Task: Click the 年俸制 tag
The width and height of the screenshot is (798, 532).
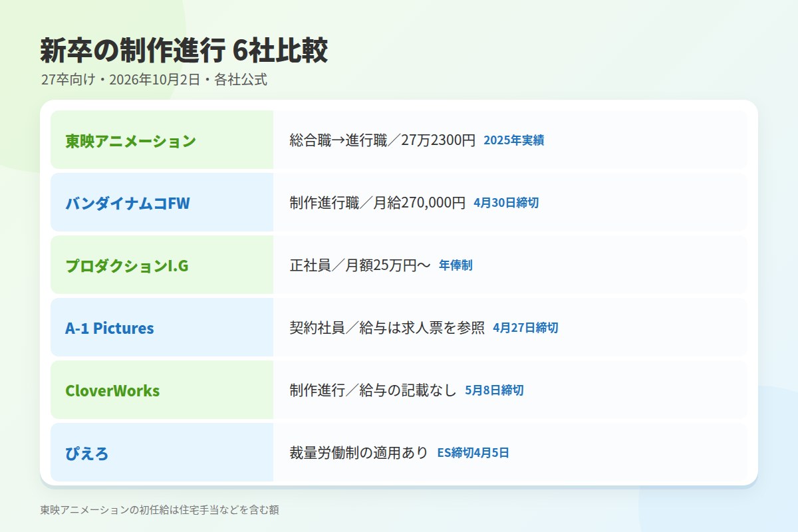Action: [456, 265]
